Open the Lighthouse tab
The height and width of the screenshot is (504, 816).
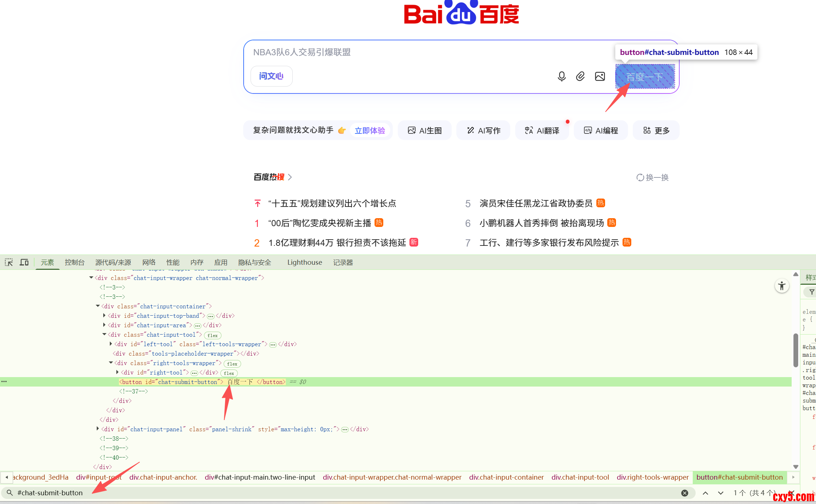point(304,262)
